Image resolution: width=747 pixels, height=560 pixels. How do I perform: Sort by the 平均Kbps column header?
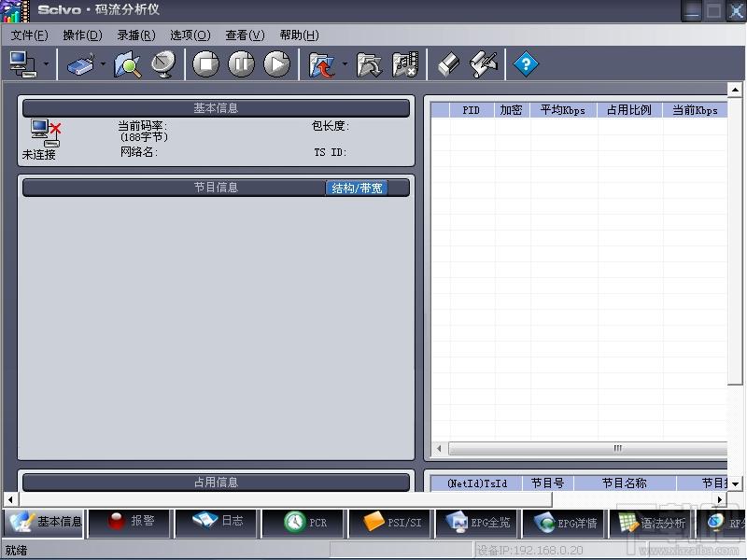point(563,110)
